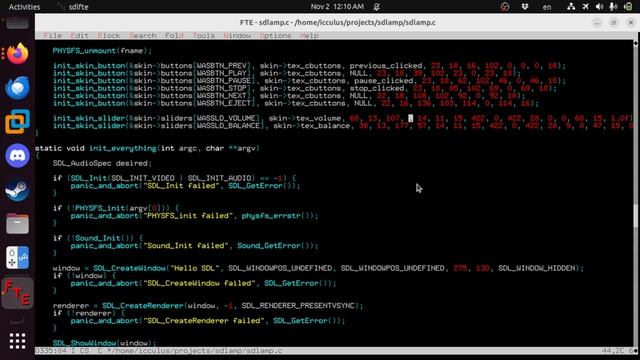The width and height of the screenshot is (640, 360).
Task: Click the "PHYSFS_init failed" string
Action: 187,216
